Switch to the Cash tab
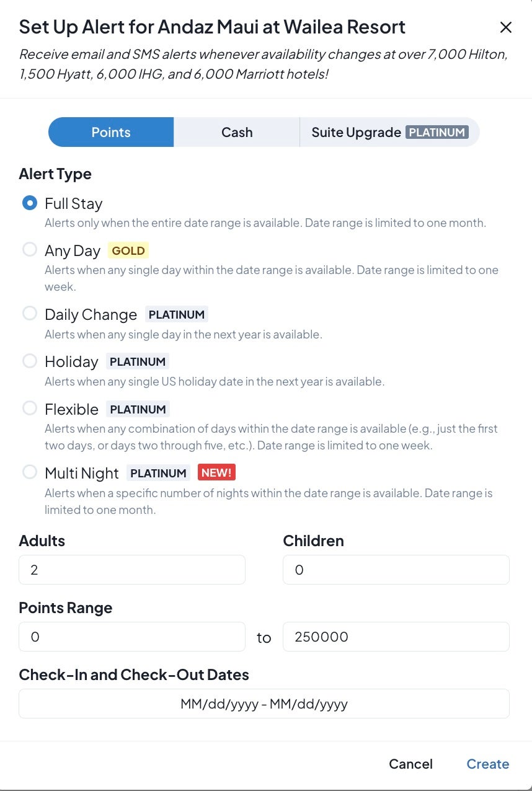The width and height of the screenshot is (532, 791). click(x=237, y=132)
